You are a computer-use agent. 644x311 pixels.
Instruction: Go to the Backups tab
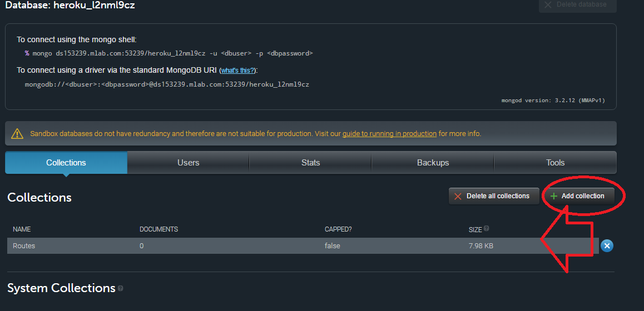[x=433, y=163]
